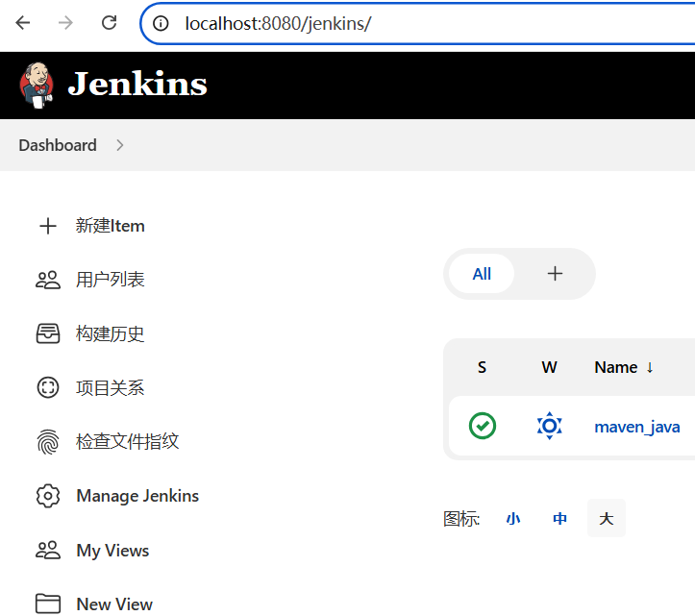Set icon size to 小 (small)
695x616 pixels.
point(512,519)
